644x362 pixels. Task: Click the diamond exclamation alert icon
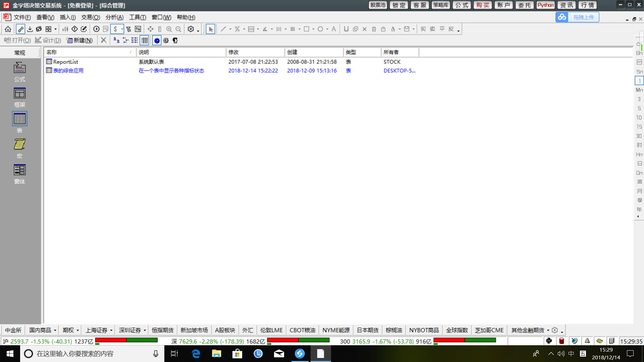(74, 29)
